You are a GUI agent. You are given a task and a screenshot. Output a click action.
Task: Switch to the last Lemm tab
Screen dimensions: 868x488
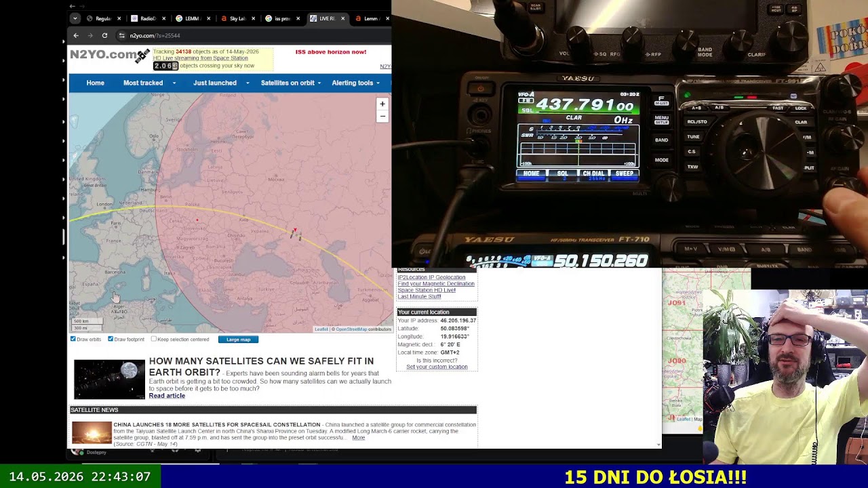click(x=372, y=18)
